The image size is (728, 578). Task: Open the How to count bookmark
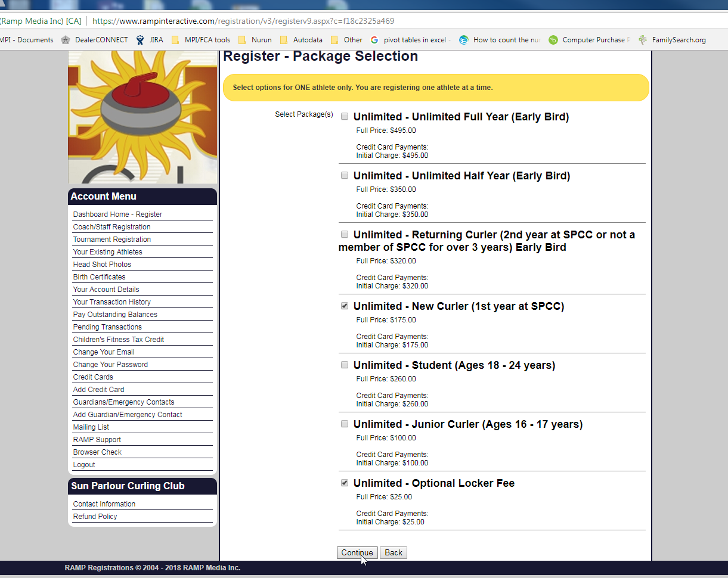[500, 40]
